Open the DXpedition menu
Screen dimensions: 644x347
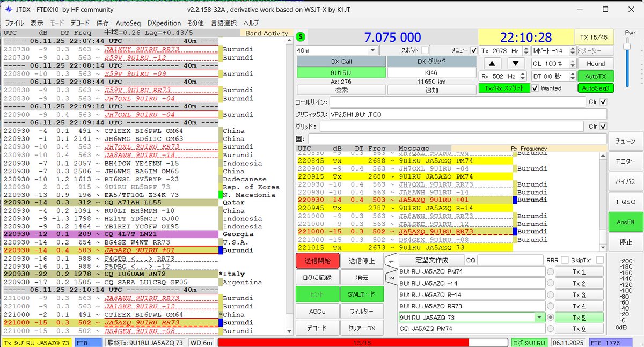(164, 23)
